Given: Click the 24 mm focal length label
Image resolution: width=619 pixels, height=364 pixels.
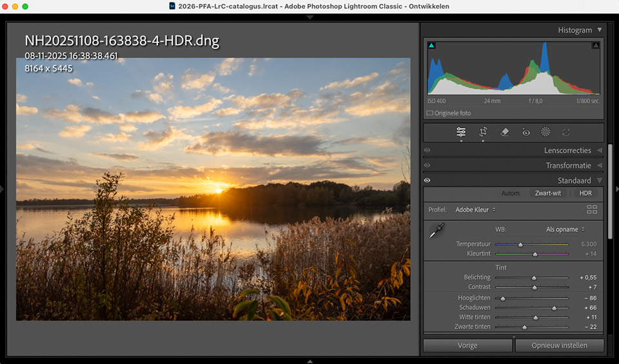Looking at the screenshot, I should point(492,101).
